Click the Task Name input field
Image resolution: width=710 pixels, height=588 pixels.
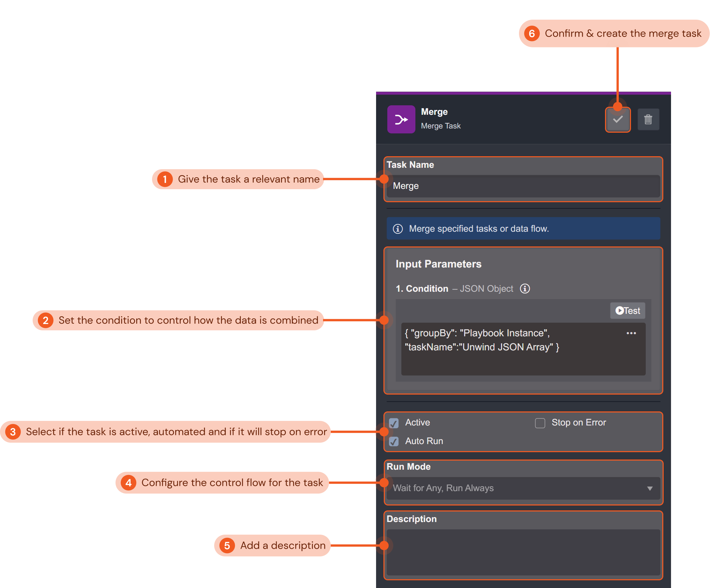(x=523, y=186)
